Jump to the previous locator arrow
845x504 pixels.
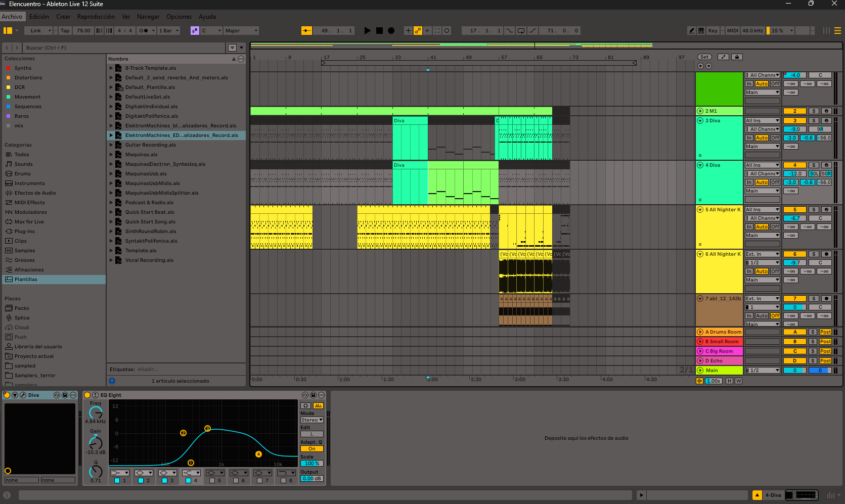point(700,66)
